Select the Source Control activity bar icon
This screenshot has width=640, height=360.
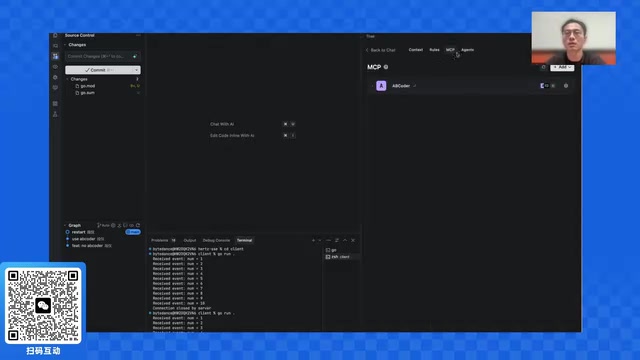[x=55, y=56]
